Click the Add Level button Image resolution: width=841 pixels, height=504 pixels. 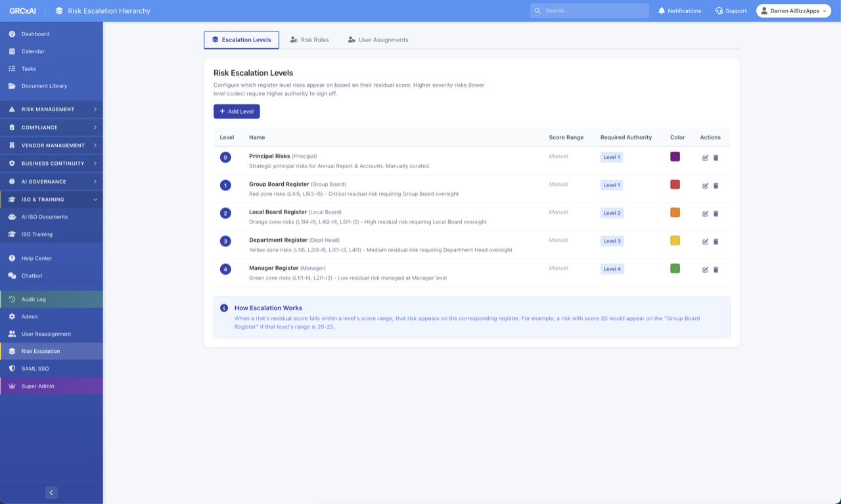(237, 112)
